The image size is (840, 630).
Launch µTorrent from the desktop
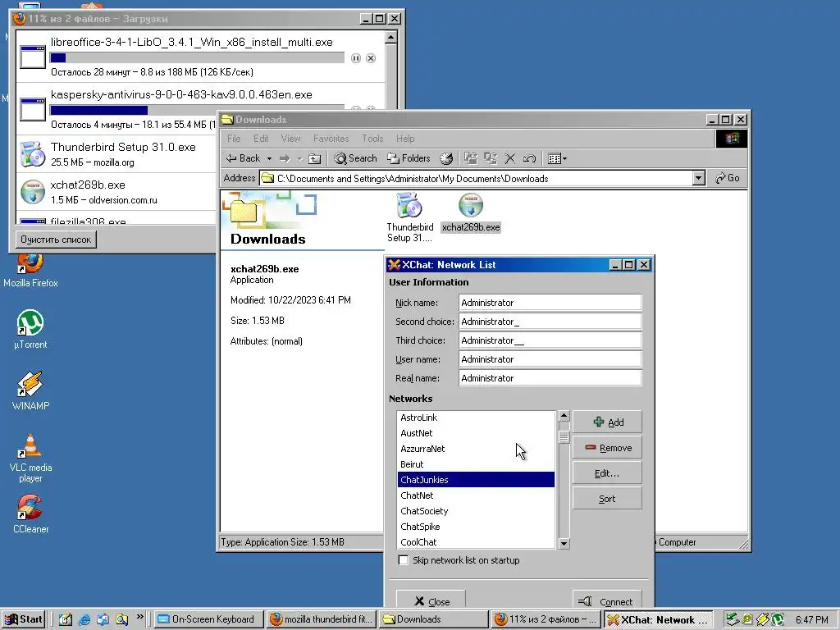click(x=30, y=330)
